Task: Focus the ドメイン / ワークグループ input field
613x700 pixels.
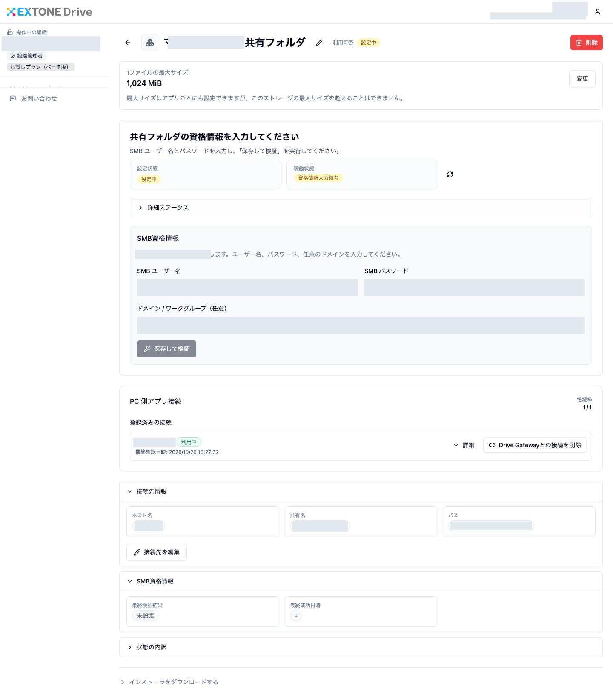Action: 361,325
